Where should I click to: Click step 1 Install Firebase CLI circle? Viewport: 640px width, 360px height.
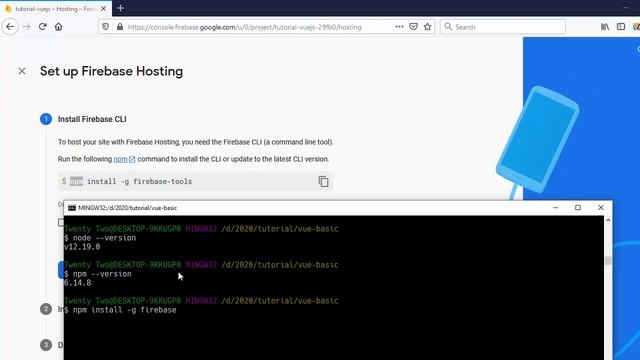click(x=46, y=119)
